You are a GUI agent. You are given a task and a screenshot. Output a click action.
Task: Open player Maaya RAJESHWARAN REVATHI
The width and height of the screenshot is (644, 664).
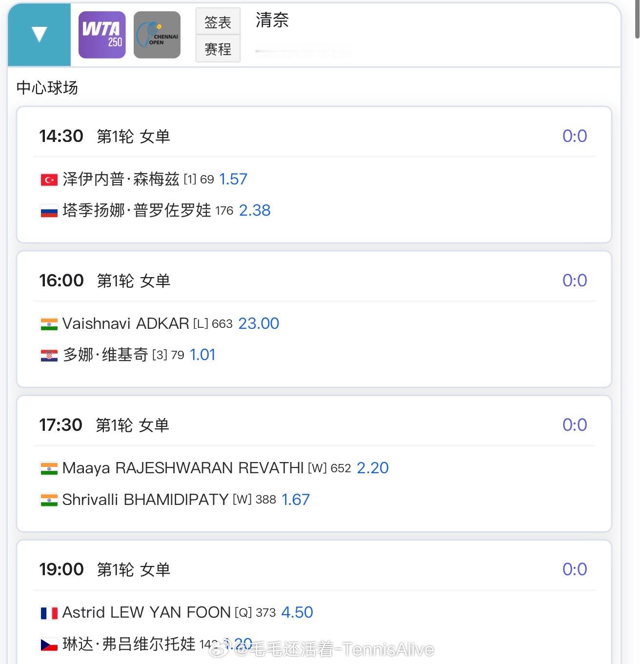pyautogui.click(x=182, y=468)
